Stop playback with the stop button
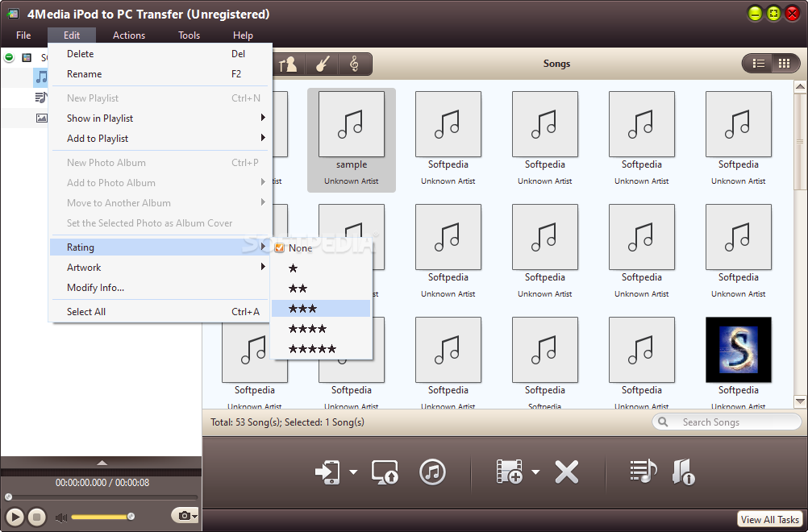 tap(36, 517)
